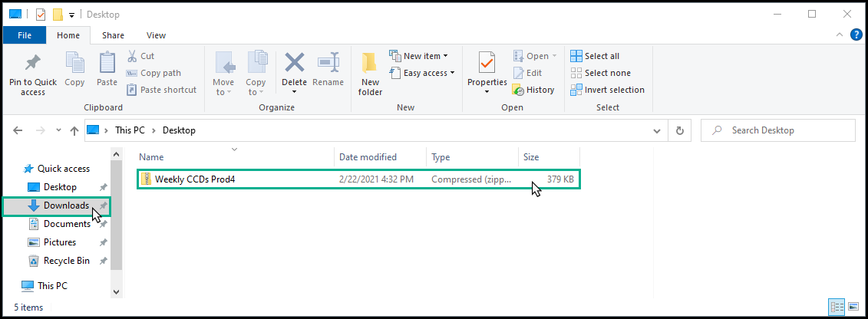Expand the Delete dropdown arrow
The height and width of the screenshot is (319, 868).
[x=294, y=92]
